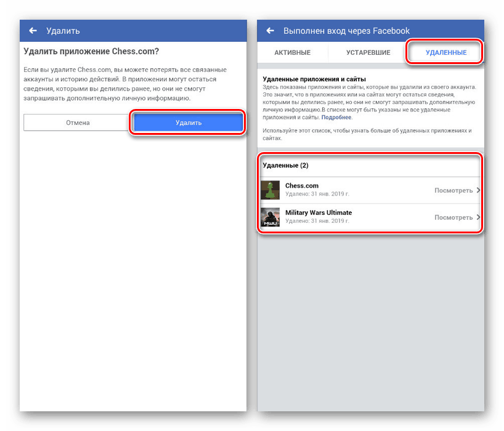The height and width of the screenshot is (431, 504).
Task: Click the Удалить header title
Action: [63, 31]
